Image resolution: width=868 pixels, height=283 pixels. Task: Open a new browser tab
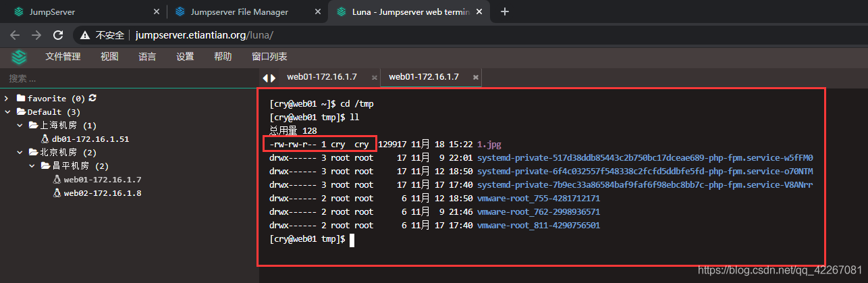pyautogui.click(x=504, y=11)
